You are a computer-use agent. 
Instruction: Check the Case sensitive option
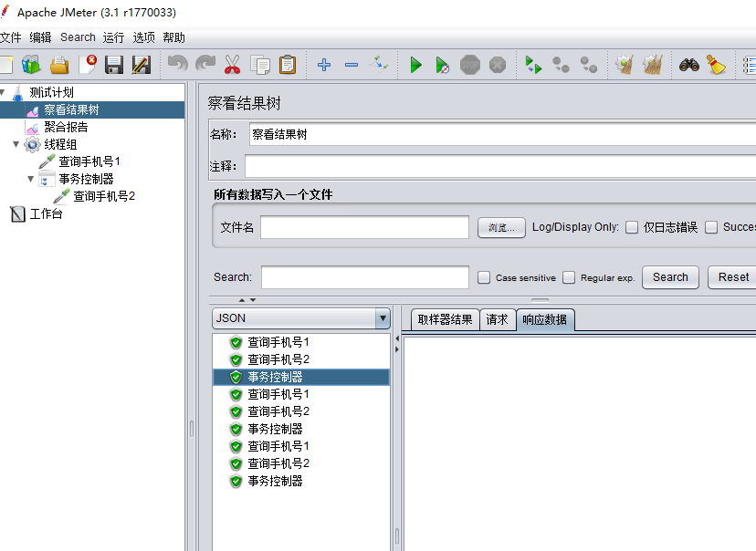(x=484, y=277)
